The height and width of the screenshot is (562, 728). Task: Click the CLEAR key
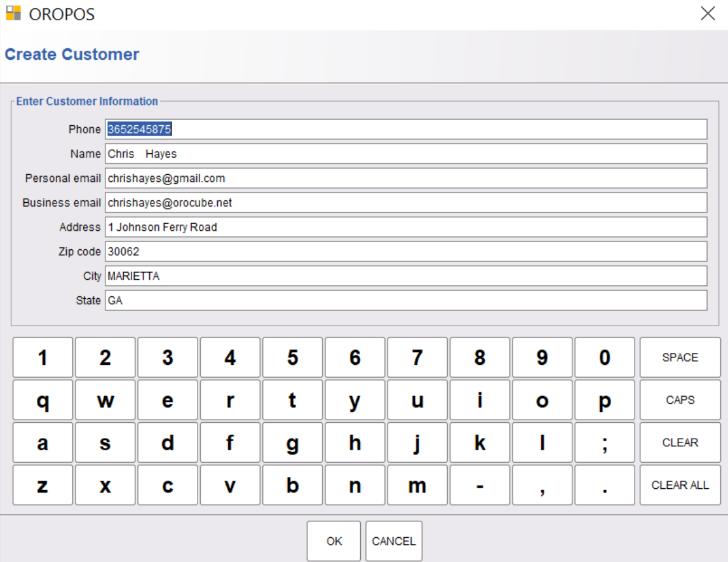(680, 442)
